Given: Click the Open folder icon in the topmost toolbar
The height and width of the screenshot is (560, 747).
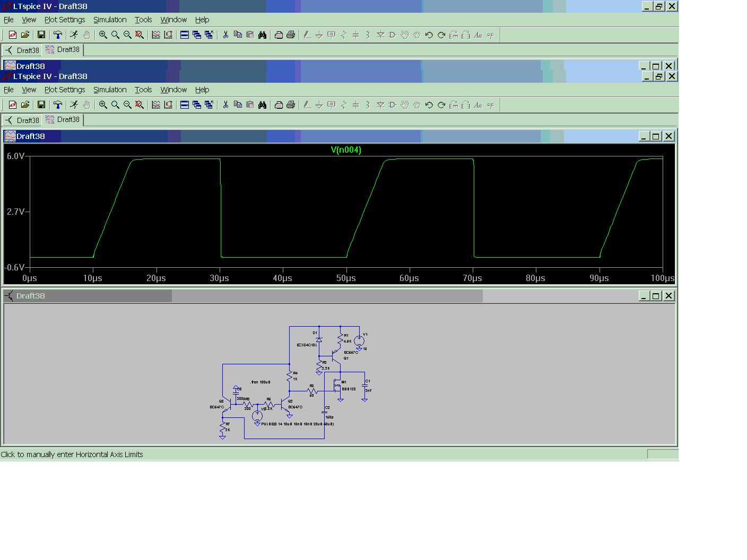Looking at the screenshot, I should coord(25,35).
